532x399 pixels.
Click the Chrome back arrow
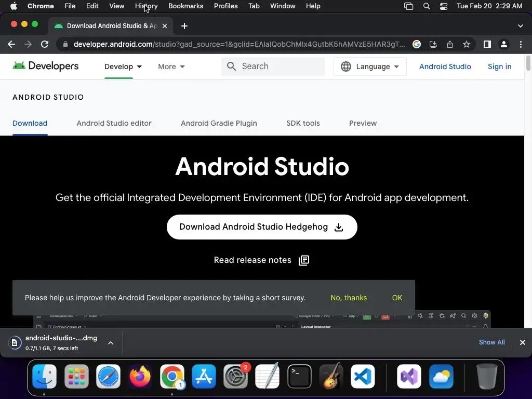11,44
